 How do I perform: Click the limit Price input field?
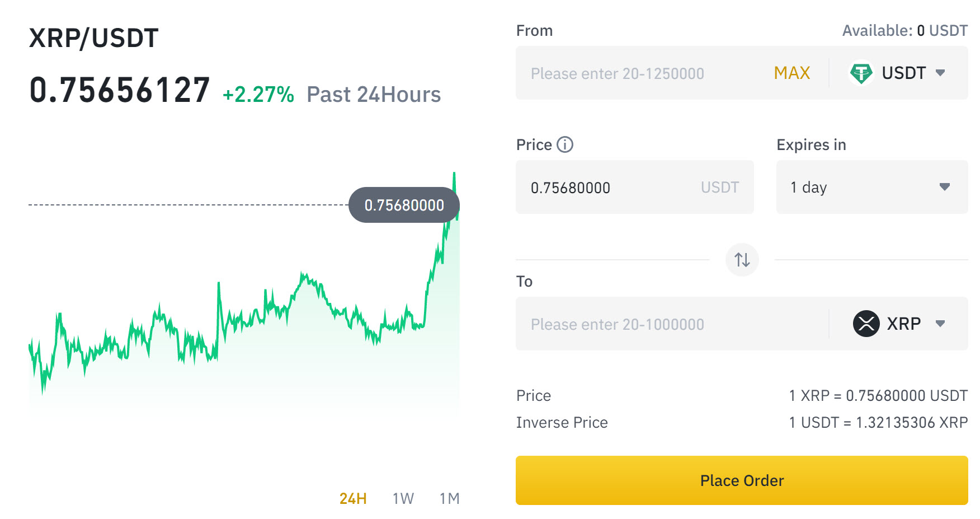click(x=635, y=187)
